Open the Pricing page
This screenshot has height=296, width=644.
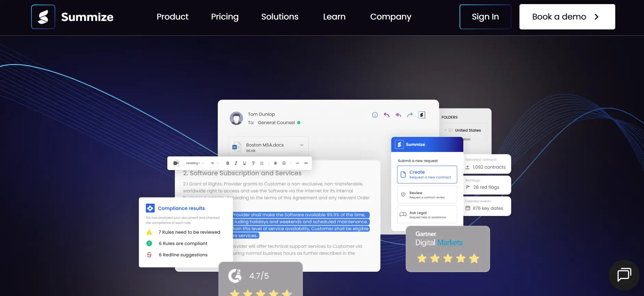click(225, 17)
